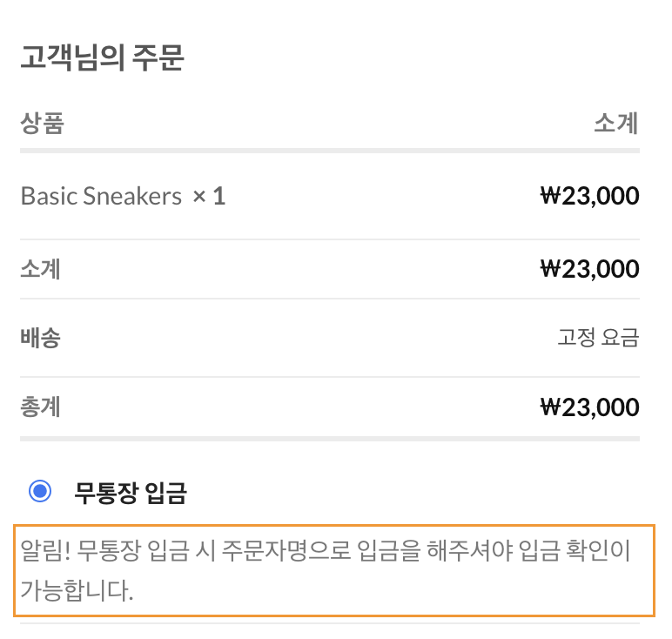This screenshot has height=639, width=672.
Task: Click the 입금 확인이 phrase in the notice
Action: (x=574, y=550)
